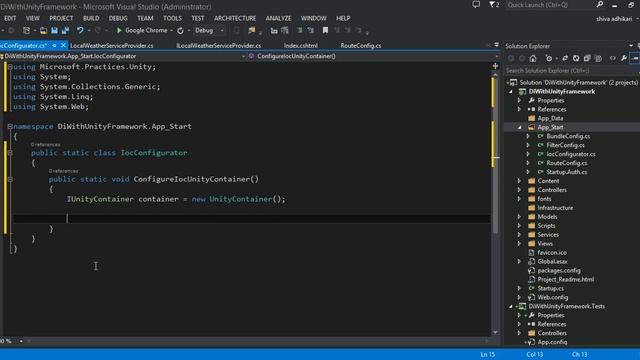Open the TOOLS menu
The height and width of the screenshot is (360, 640).
coord(172,18)
